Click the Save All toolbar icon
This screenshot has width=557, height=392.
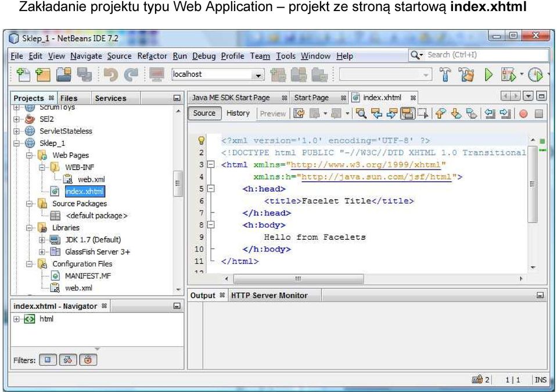pyautogui.click(x=85, y=74)
